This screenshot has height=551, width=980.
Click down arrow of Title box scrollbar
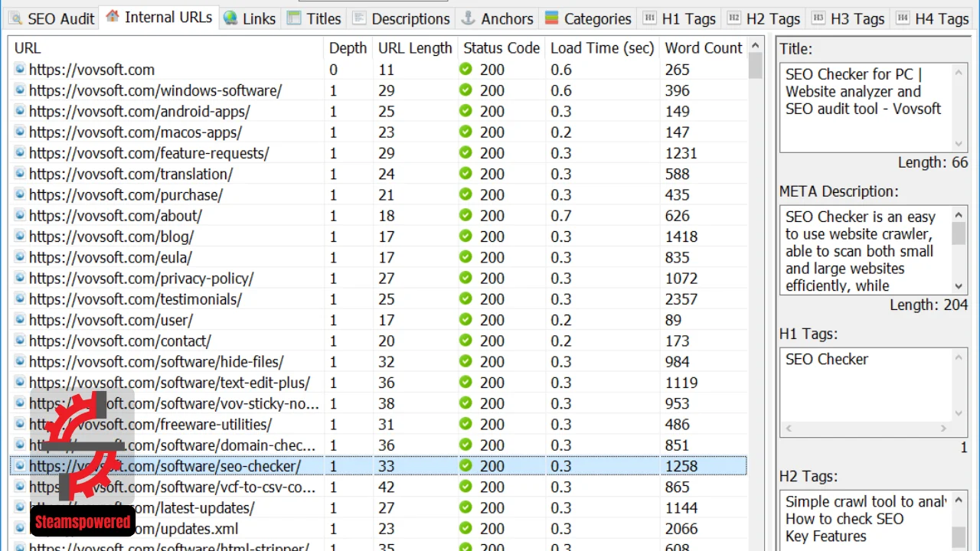tap(959, 144)
